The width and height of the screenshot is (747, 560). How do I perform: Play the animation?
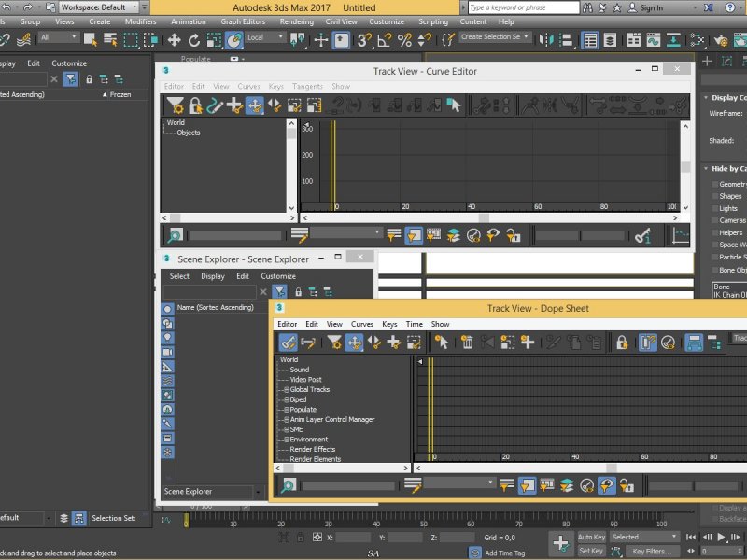click(x=721, y=538)
